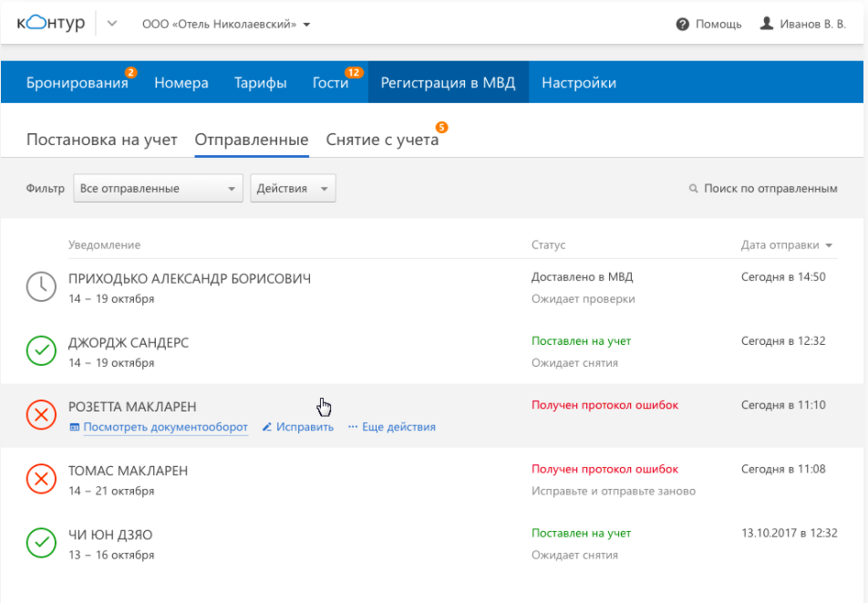Click the clock pending icon beside ПРИХОДЬКО АЛЕКСАНДР
The height and width of the screenshot is (603, 868).
(41, 286)
